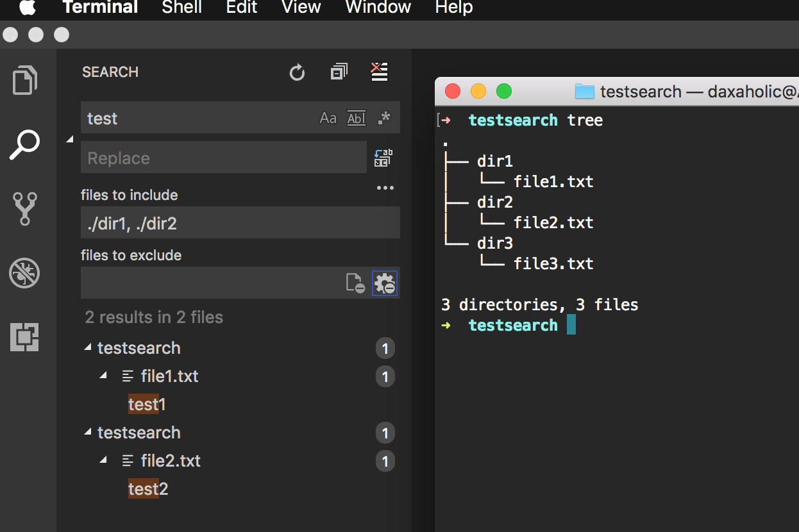Click match count badge beside file1.txt

(x=385, y=377)
